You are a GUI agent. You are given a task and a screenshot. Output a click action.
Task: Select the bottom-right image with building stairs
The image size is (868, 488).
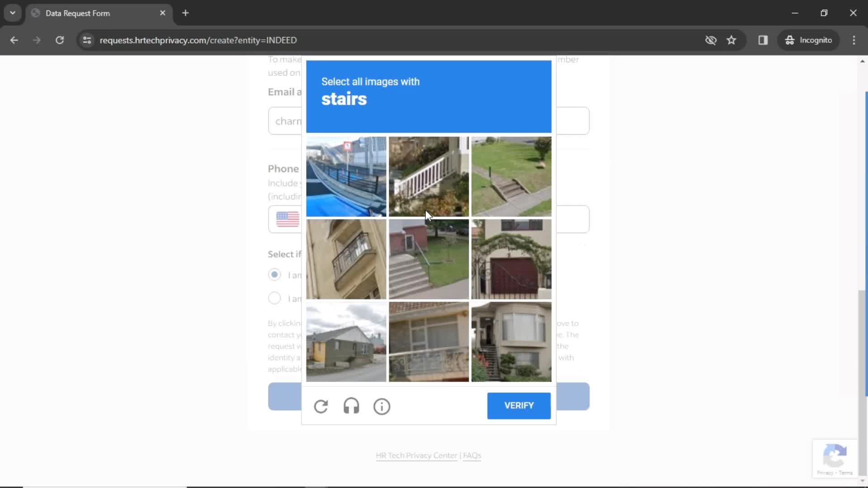511,341
